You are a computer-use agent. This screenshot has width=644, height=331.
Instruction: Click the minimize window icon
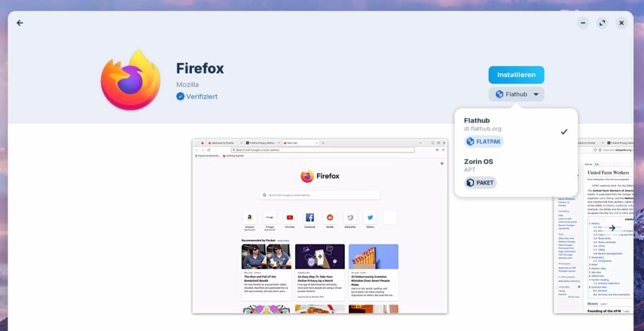point(583,23)
